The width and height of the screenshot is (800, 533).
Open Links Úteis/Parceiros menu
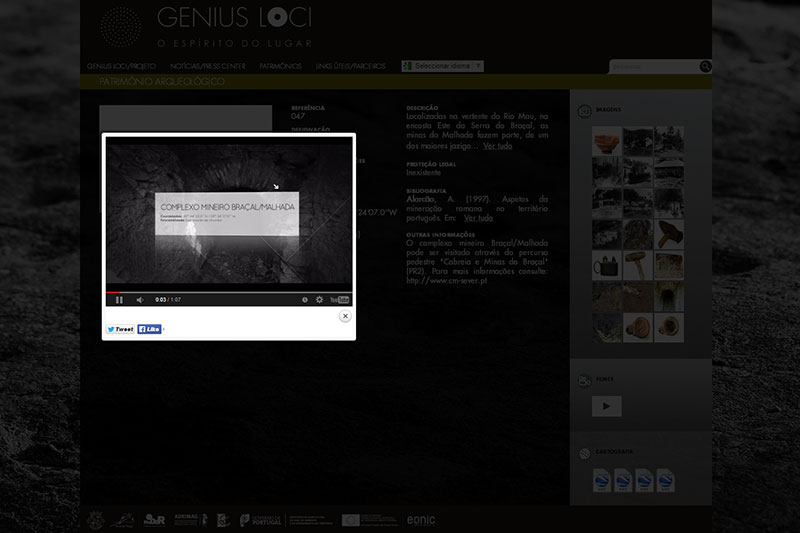click(350, 66)
